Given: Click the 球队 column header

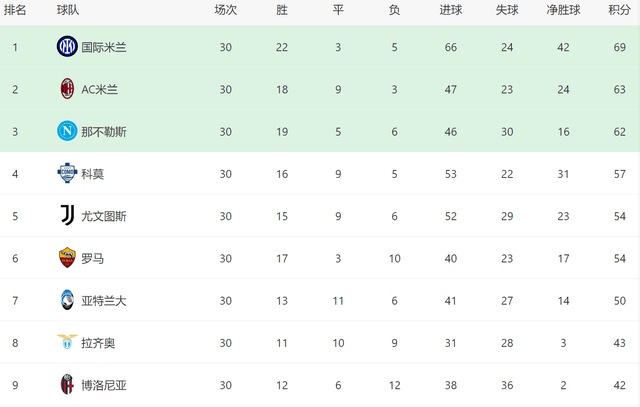Looking at the screenshot, I should [68, 9].
